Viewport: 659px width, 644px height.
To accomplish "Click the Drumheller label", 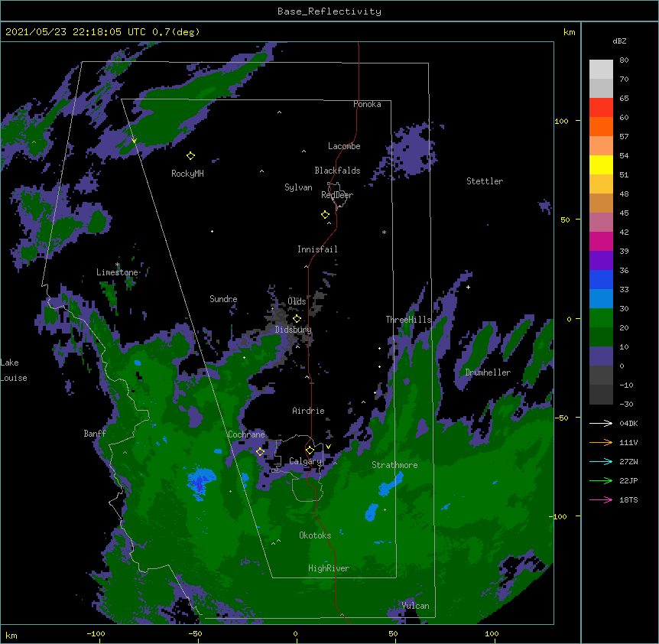I will [488, 372].
